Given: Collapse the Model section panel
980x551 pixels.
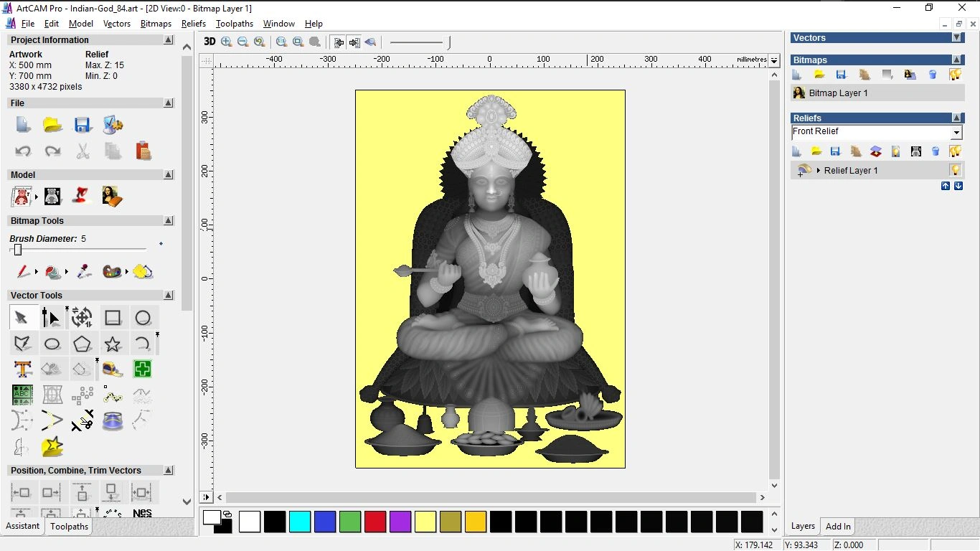Looking at the screenshot, I should 169,174.
